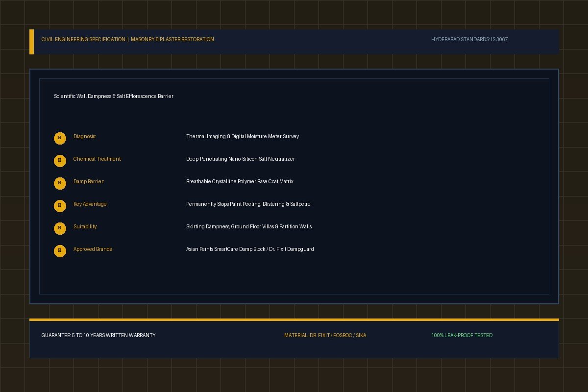Select the Chemical Treatment label
This screenshot has height=392, width=588.
[98, 159]
